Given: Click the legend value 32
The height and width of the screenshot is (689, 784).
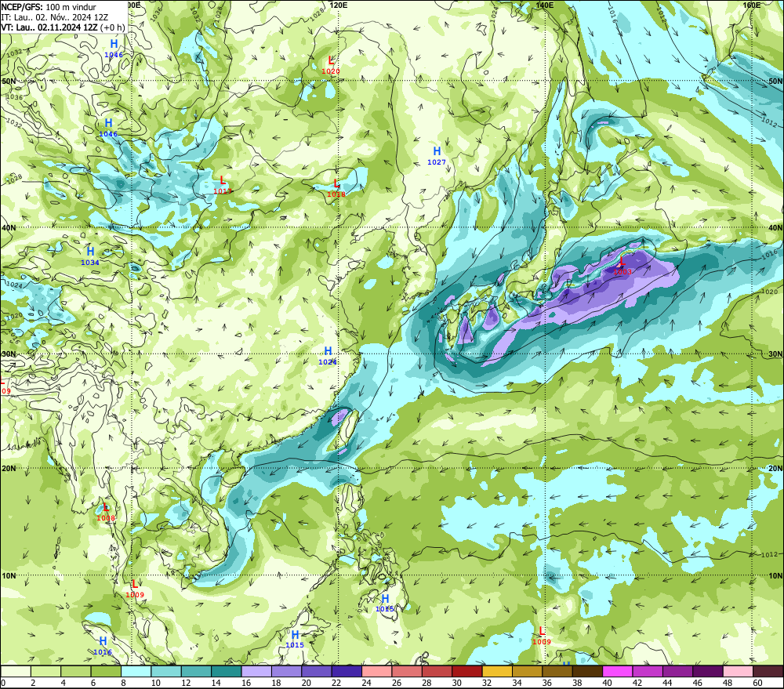Looking at the screenshot, I should (487, 683).
